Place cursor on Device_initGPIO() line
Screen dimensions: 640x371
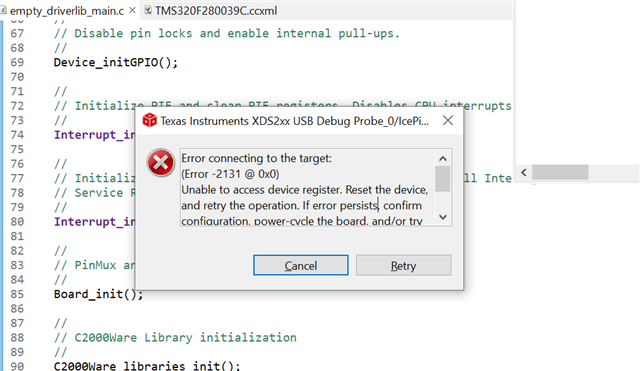pyautogui.click(x=116, y=62)
